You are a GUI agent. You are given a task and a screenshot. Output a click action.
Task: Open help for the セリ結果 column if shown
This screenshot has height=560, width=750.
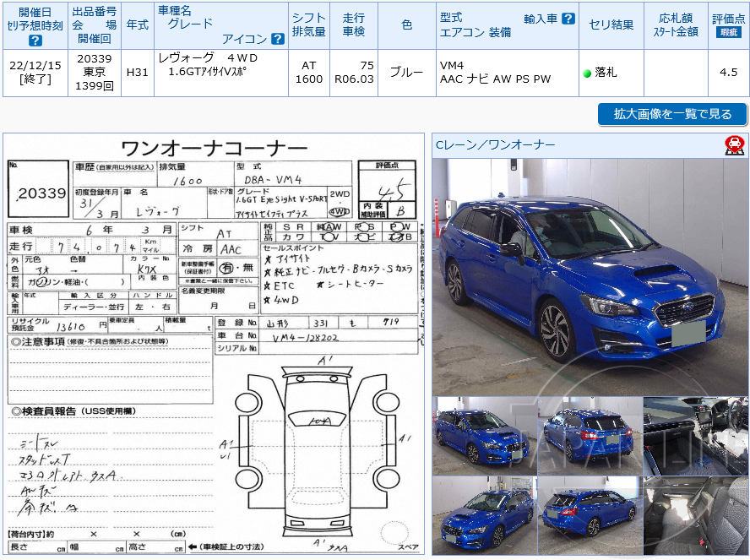610,25
